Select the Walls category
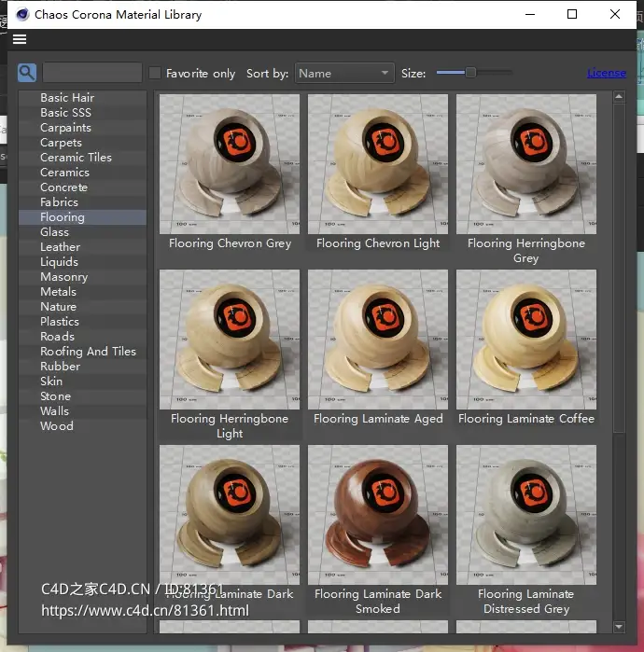644x652 pixels. tap(82, 411)
